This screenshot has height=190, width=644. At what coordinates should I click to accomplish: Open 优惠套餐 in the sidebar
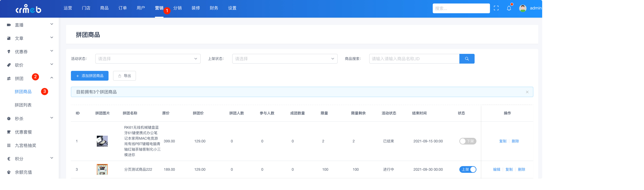coord(23,132)
